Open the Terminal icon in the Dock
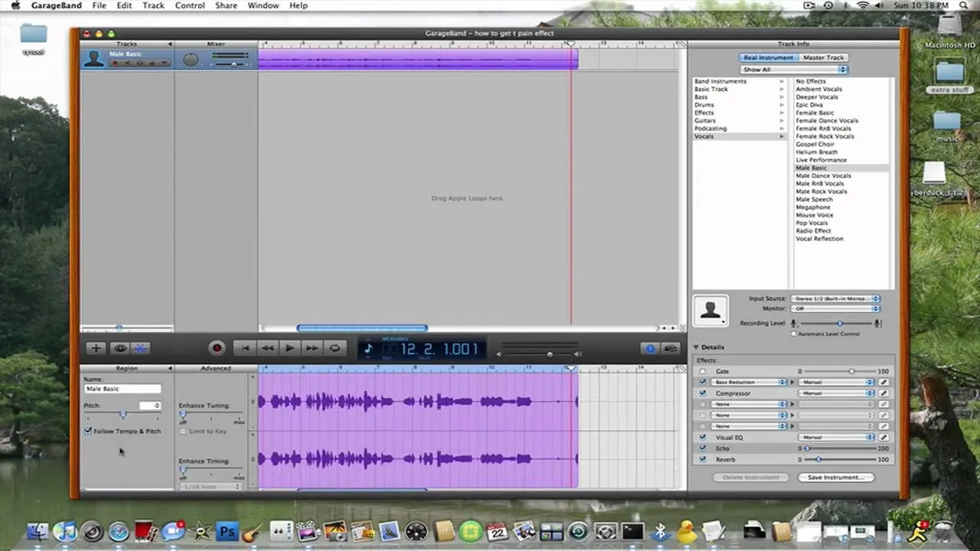The image size is (980, 551). [632, 531]
